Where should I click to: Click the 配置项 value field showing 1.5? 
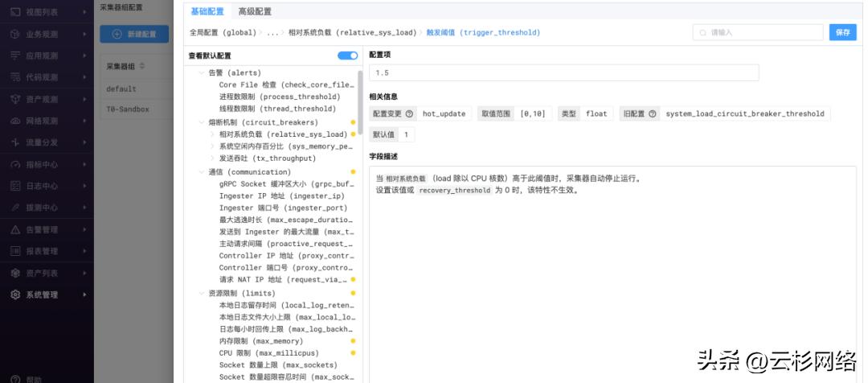[x=563, y=72]
